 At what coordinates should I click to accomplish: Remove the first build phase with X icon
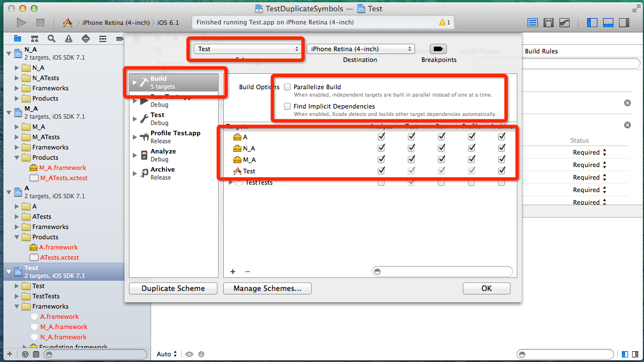coord(628,103)
